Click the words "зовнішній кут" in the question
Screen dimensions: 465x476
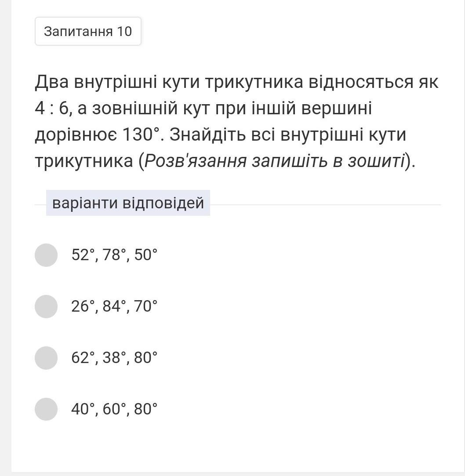tap(151, 109)
